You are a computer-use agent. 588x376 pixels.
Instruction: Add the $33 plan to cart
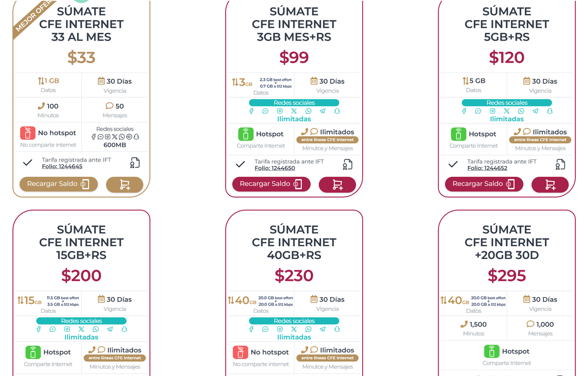tap(124, 185)
